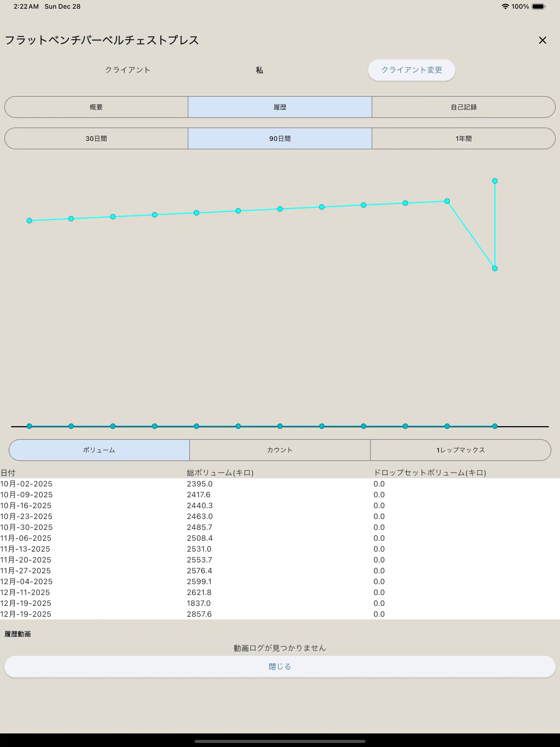Select the 1年間 range option
The width and height of the screenshot is (560, 747).
click(x=463, y=138)
